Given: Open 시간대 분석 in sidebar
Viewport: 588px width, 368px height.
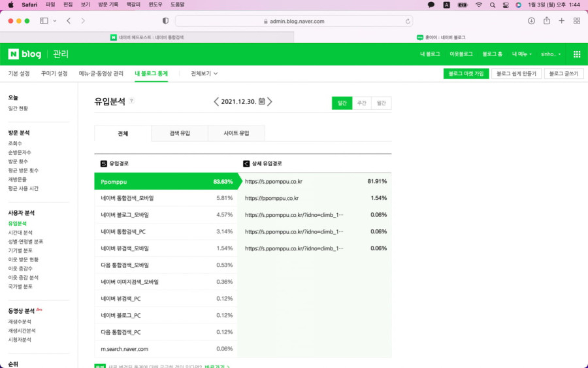Looking at the screenshot, I should coord(20,233).
